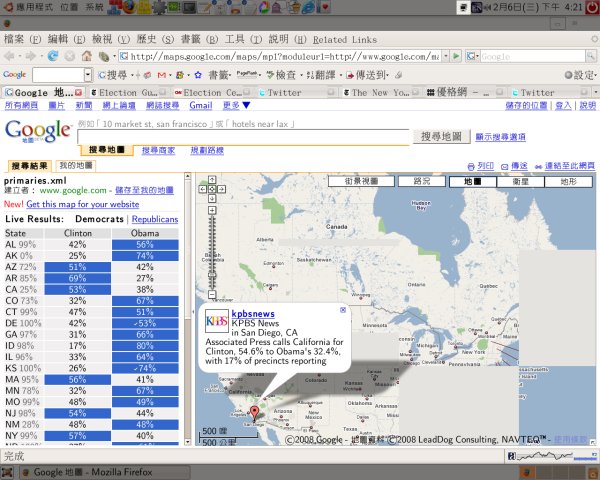Open the 書籤 bookmarks dropdown in Google Toolbar
Screen dimensions: 600x480
(x=220, y=75)
